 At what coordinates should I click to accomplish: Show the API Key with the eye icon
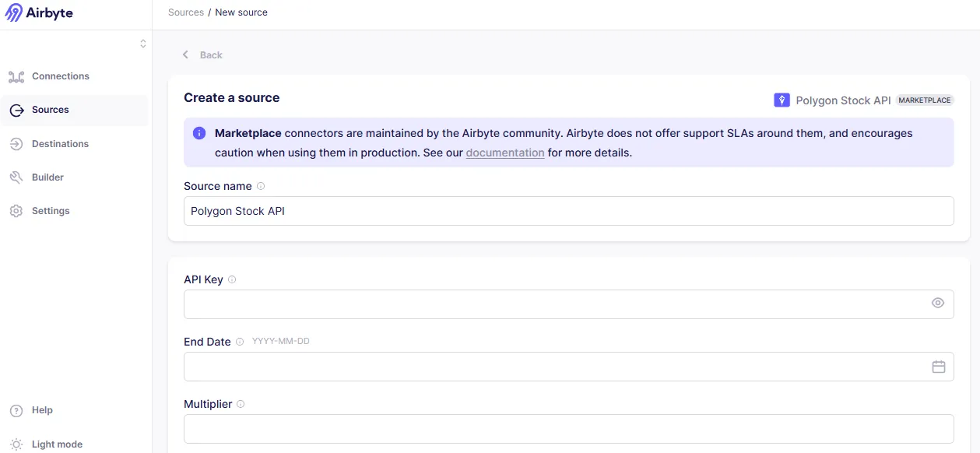(x=938, y=304)
